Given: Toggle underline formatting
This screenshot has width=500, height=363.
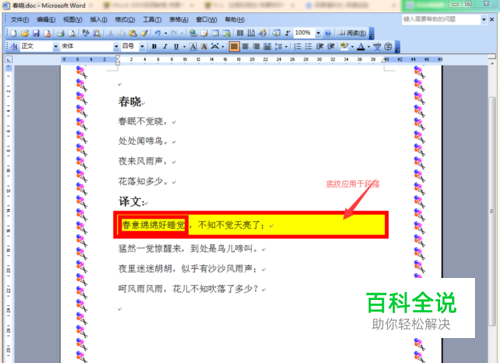Looking at the screenshot, I should [176, 46].
